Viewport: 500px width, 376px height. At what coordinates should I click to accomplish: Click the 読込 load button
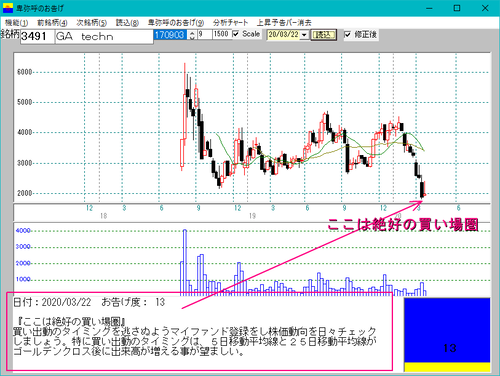pyautogui.click(x=323, y=35)
